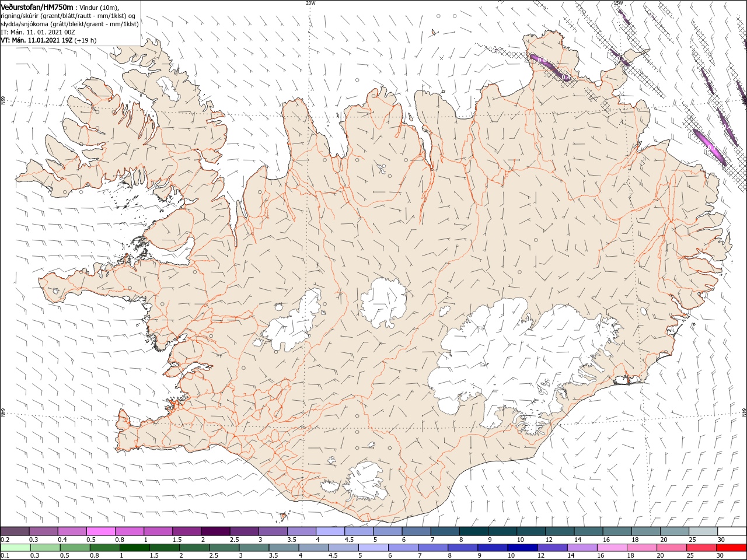Screen dimensions: 747x560
Task: Pick the lower legend bright red 30 swatch
Action: [732, 548]
